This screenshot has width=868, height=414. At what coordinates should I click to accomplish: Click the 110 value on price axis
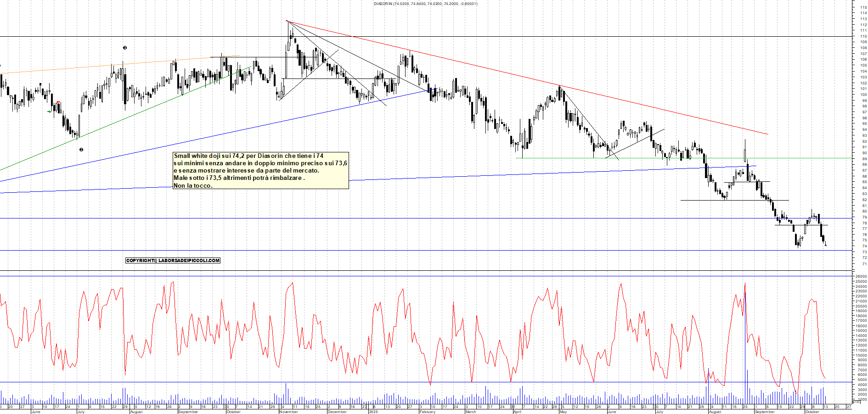click(863, 36)
